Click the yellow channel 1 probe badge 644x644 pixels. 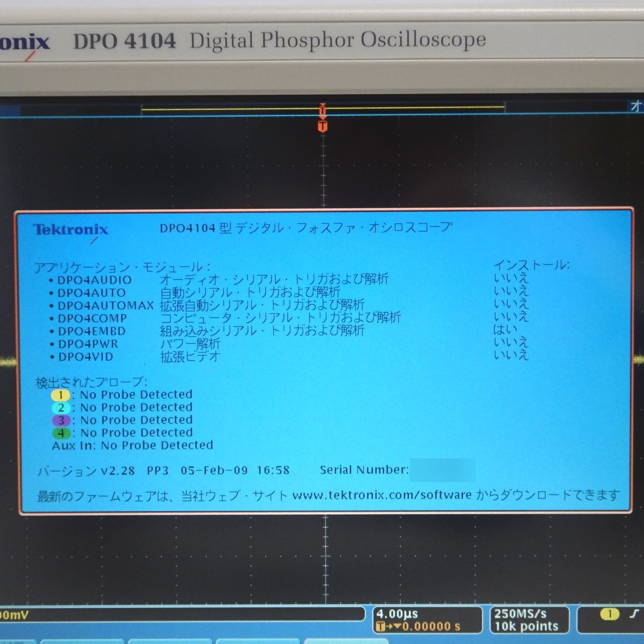[x=61, y=395]
